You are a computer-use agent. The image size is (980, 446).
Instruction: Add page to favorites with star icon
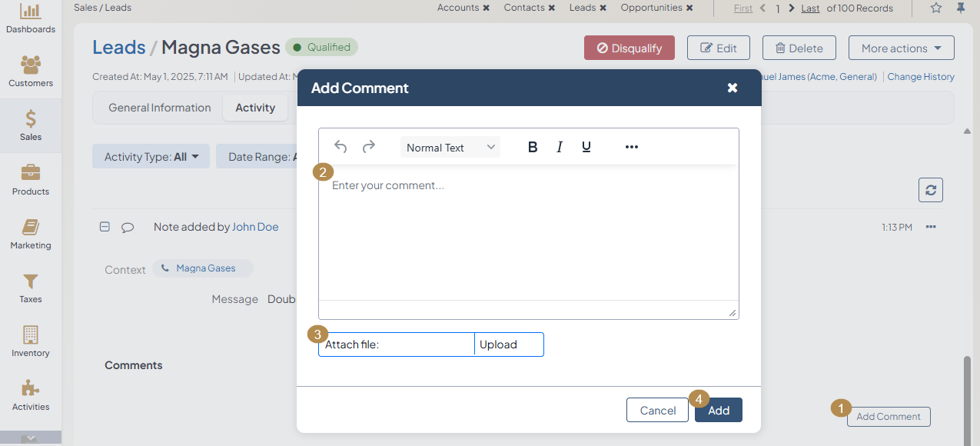(936, 8)
